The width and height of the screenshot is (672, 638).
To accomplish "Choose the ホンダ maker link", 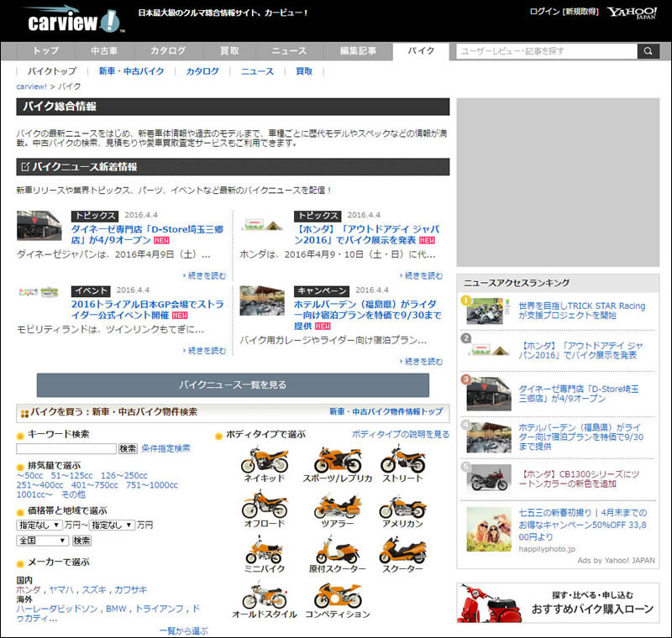I will (x=29, y=589).
